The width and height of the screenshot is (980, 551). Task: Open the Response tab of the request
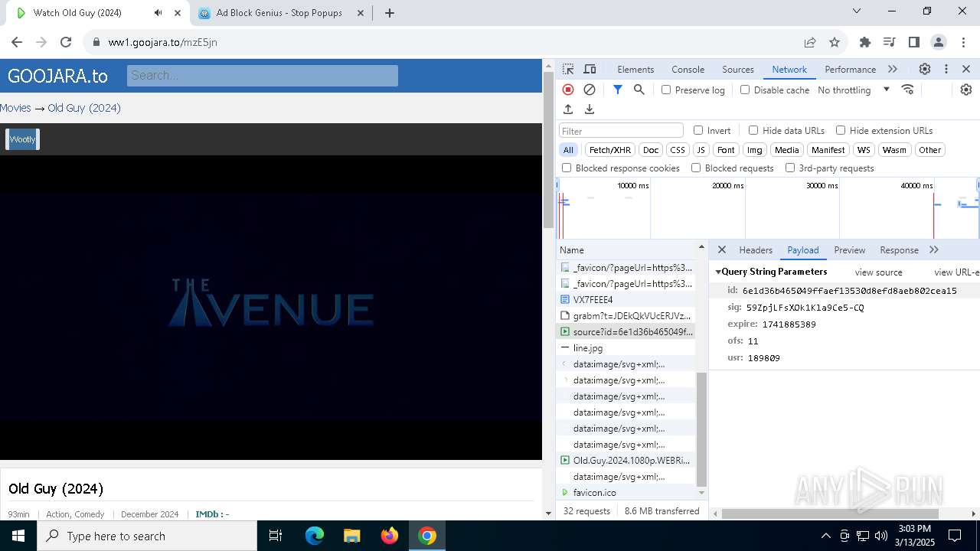coord(899,249)
